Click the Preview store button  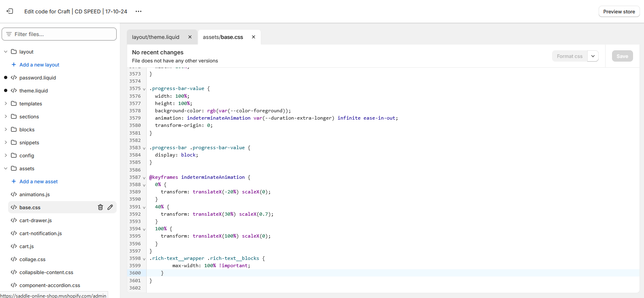tap(619, 11)
